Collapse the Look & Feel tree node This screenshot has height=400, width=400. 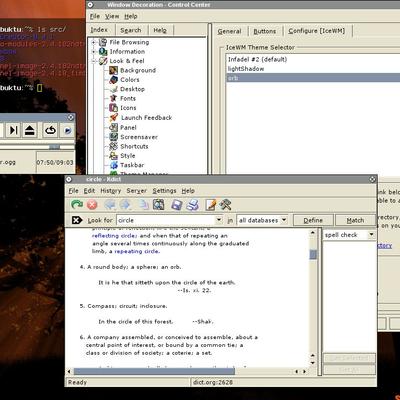94,61
